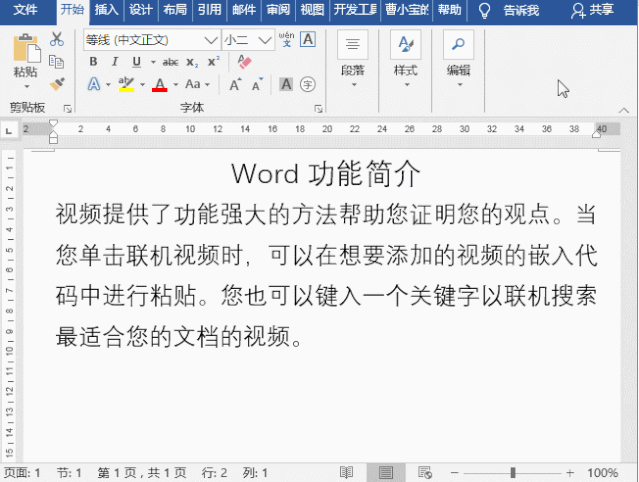Switch to the 插入 tab

point(106,10)
